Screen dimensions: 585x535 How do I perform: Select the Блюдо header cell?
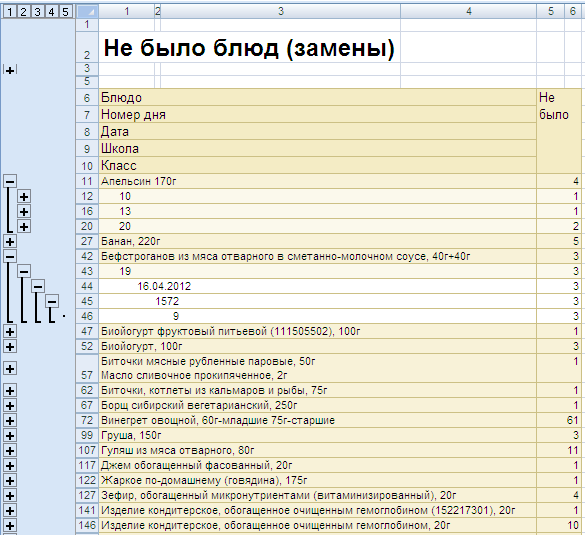click(317, 98)
